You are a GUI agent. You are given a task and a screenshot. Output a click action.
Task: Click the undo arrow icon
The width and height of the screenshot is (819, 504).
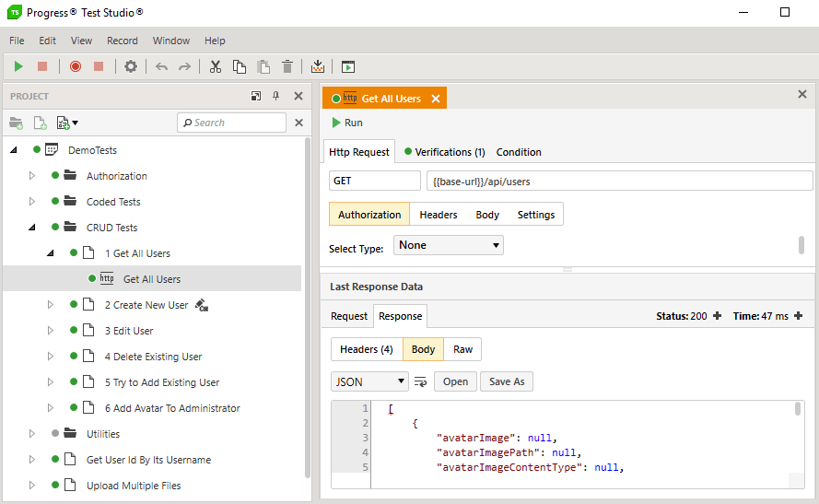tap(161, 67)
